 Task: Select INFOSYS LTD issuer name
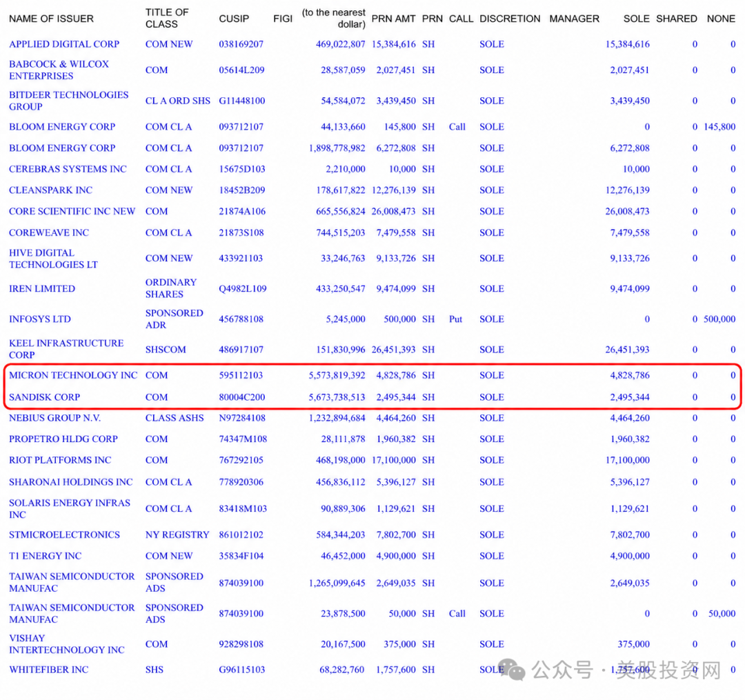[x=40, y=319]
